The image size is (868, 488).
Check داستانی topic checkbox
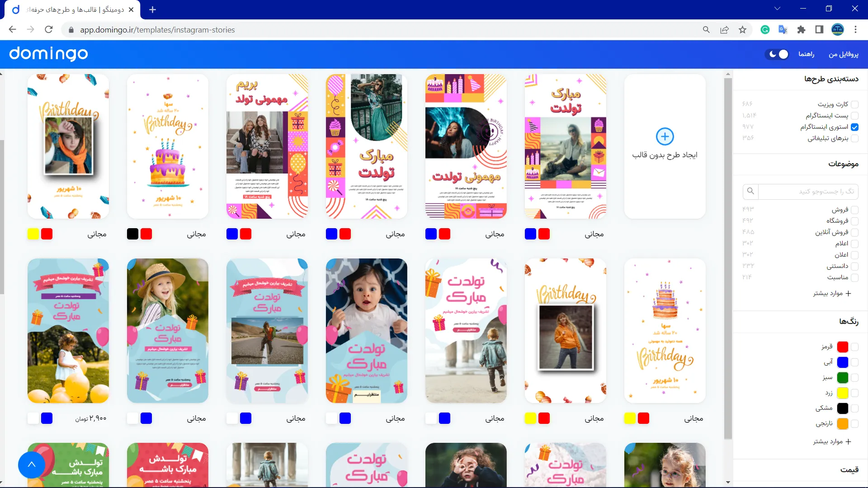854,266
